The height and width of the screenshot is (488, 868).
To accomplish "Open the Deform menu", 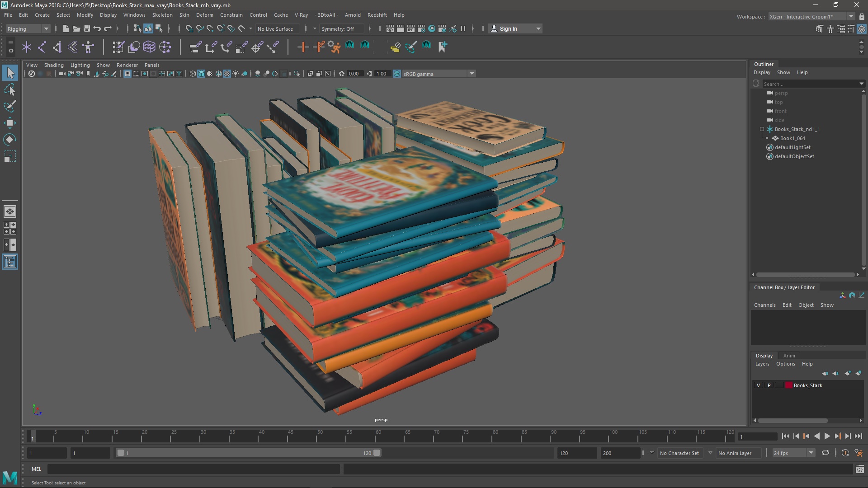I will click(204, 15).
